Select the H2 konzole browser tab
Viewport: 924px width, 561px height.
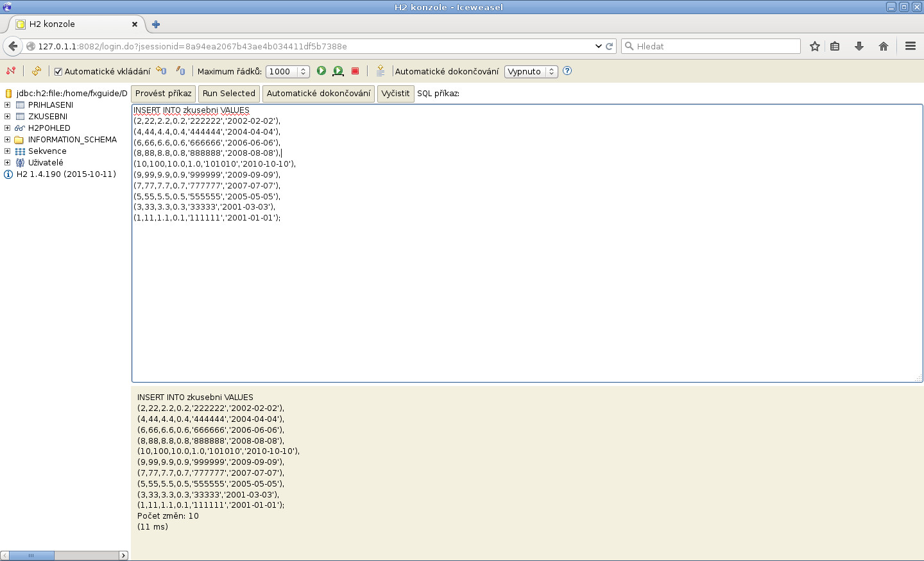click(x=71, y=24)
